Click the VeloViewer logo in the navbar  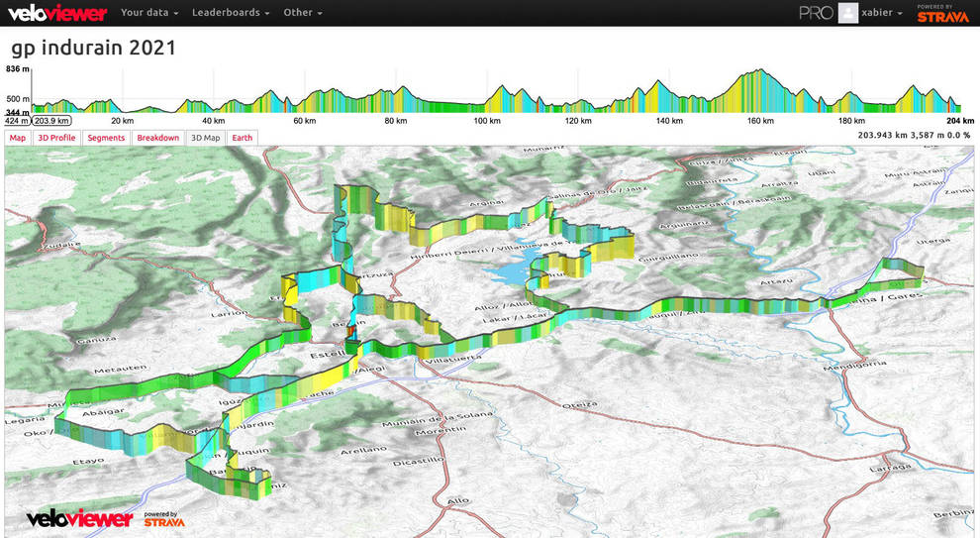click(x=55, y=13)
